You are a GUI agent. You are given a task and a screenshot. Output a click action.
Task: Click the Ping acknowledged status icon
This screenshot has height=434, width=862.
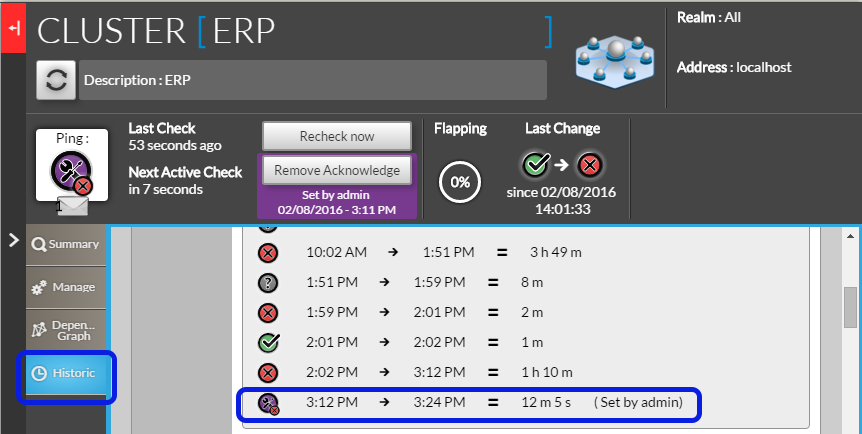click(x=71, y=171)
